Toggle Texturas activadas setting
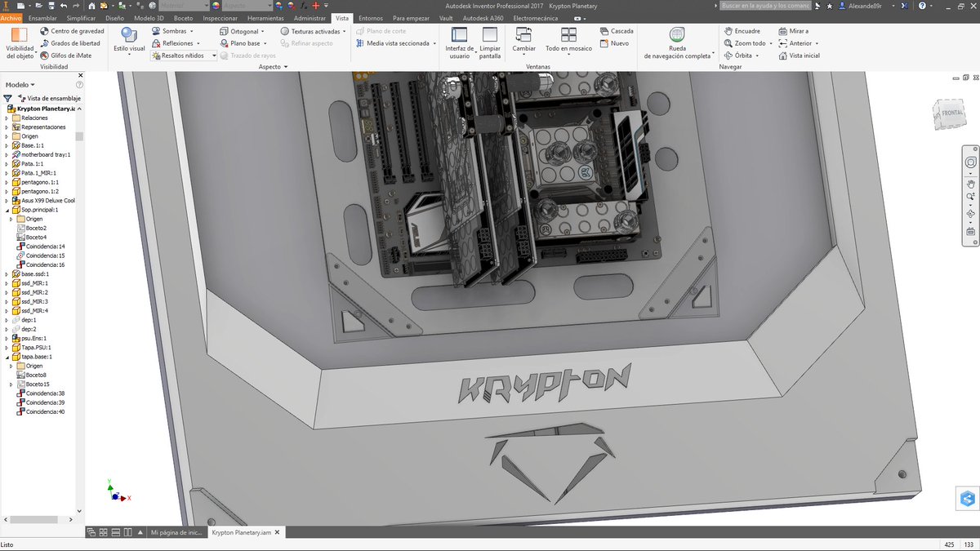 [314, 31]
